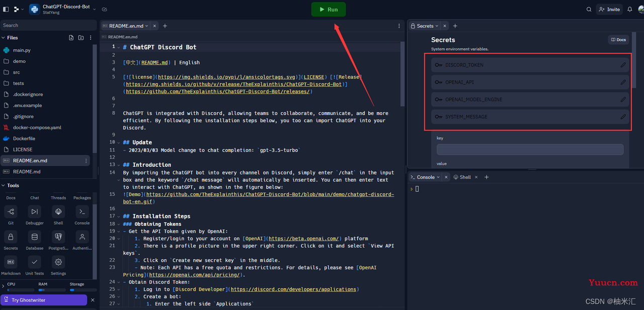Open the Replit logo menu dropdown
This screenshot has width=644, height=310.
pyautogui.click(x=19, y=10)
